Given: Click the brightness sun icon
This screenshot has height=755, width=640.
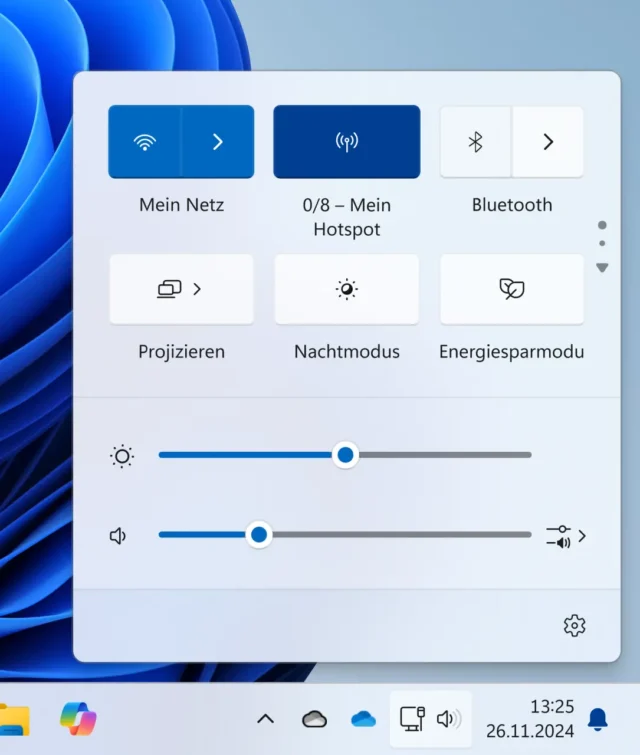Looking at the screenshot, I should (x=122, y=456).
